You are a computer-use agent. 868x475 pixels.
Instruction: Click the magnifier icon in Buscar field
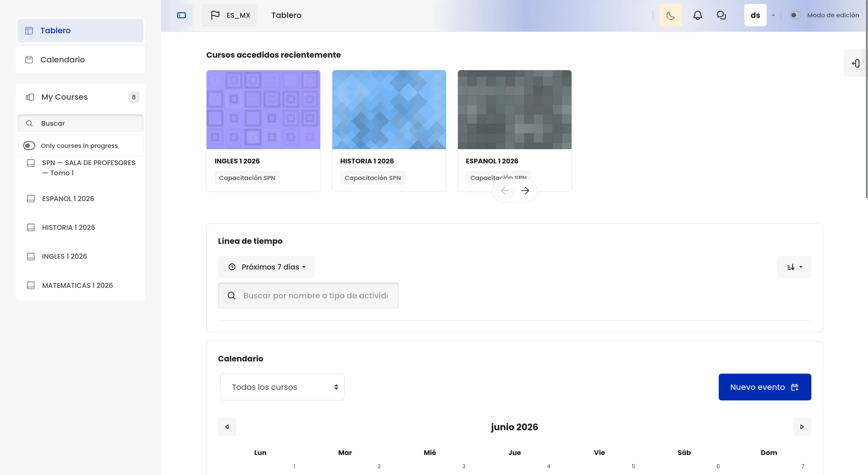pyautogui.click(x=30, y=123)
